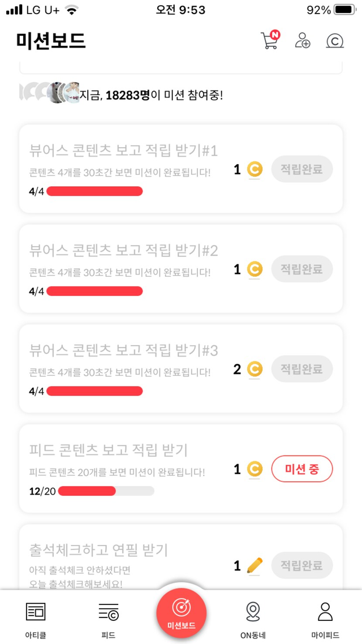Tap the gold coin on mission #3

255,370
